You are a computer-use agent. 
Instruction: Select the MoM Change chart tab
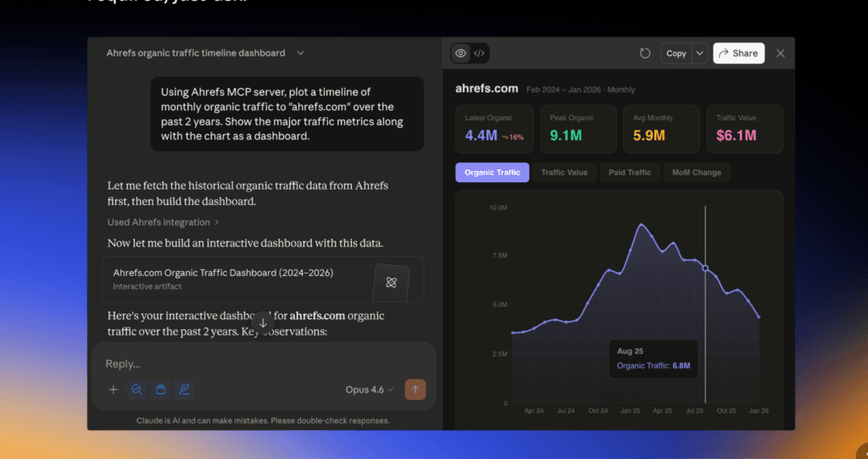[697, 173]
